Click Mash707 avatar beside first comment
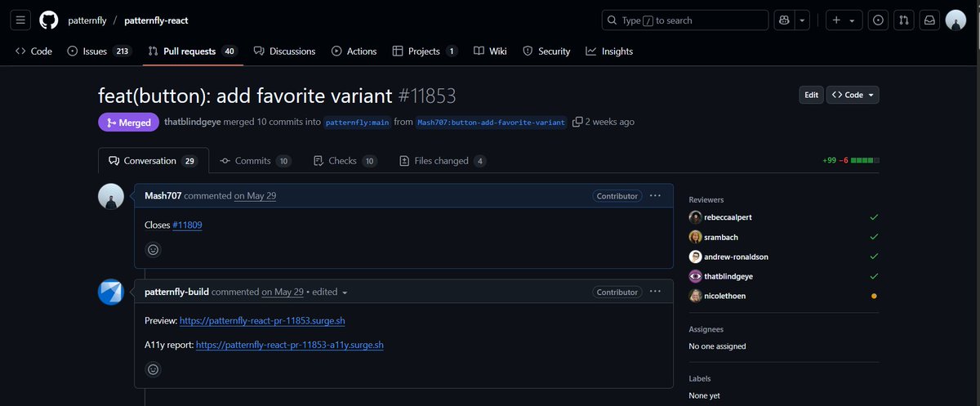 (111, 197)
